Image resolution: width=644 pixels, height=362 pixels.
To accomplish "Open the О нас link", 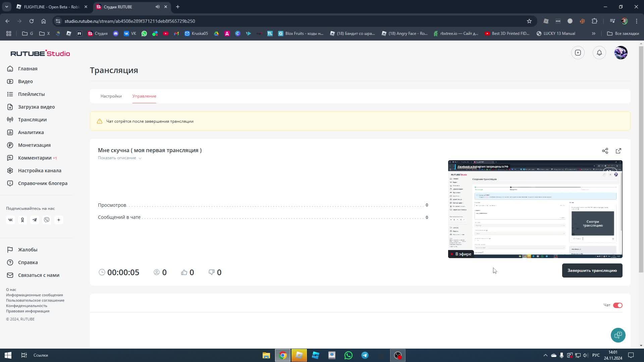I will click(x=11, y=290).
